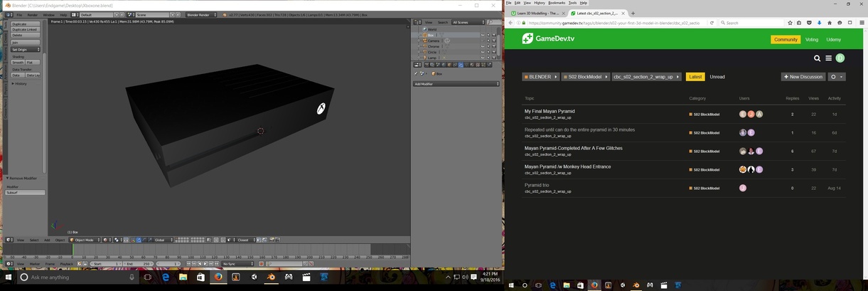This screenshot has width=868, height=291.
Task: Toggle visibility eye for Box in outliner
Action: point(483,35)
